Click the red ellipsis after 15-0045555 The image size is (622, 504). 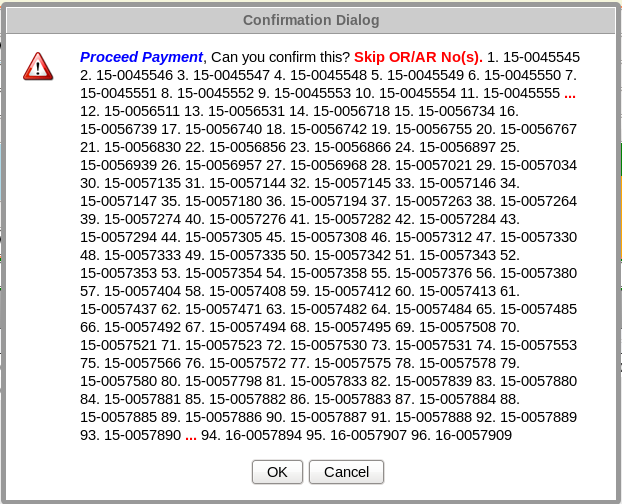tap(570, 92)
